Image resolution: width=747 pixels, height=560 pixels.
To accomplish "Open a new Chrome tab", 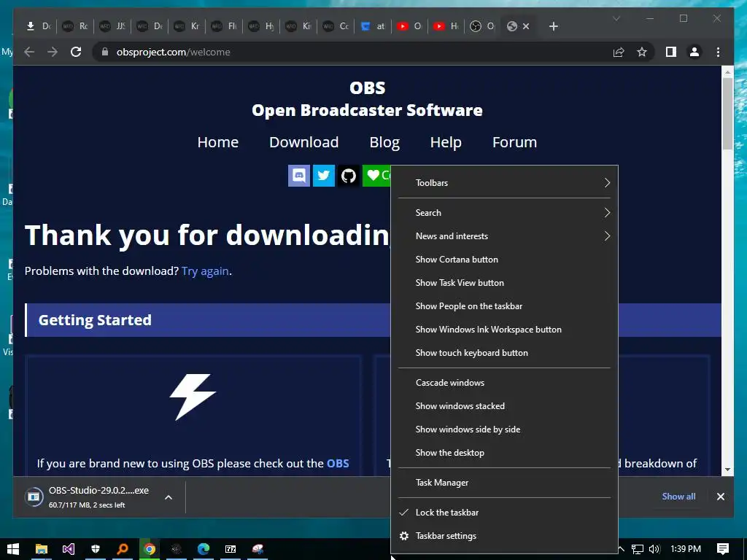I will (553, 26).
